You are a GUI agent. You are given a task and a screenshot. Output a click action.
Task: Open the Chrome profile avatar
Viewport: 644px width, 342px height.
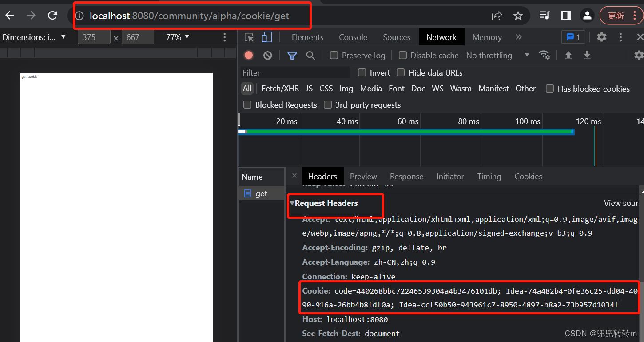point(587,16)
